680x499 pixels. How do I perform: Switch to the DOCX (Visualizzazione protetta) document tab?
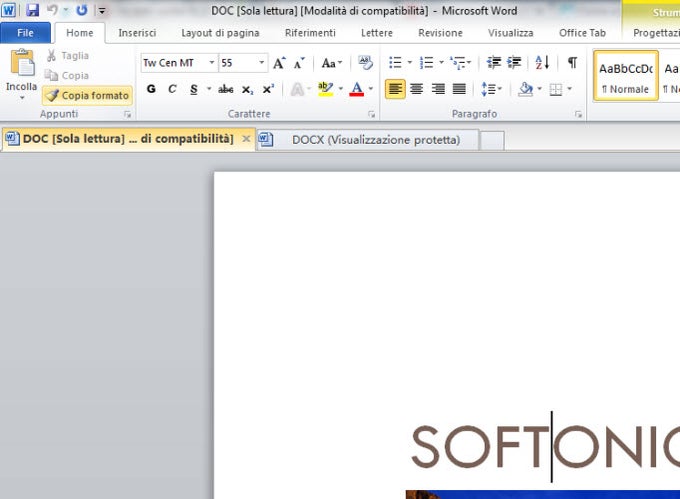coord(368,140)
